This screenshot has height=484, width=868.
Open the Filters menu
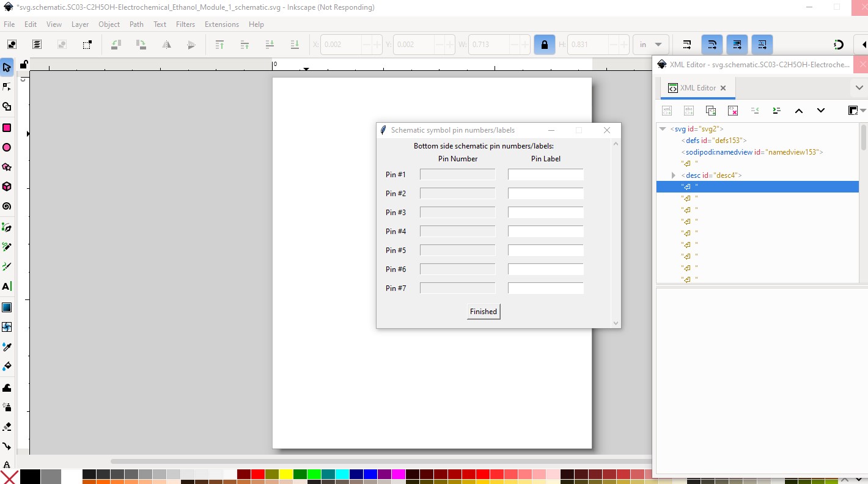(x=185, y=24)
